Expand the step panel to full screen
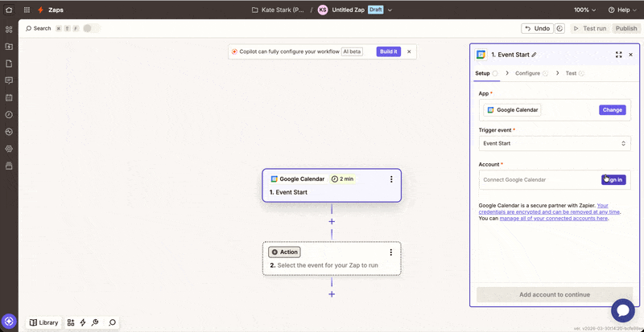 tap(618, 55)
